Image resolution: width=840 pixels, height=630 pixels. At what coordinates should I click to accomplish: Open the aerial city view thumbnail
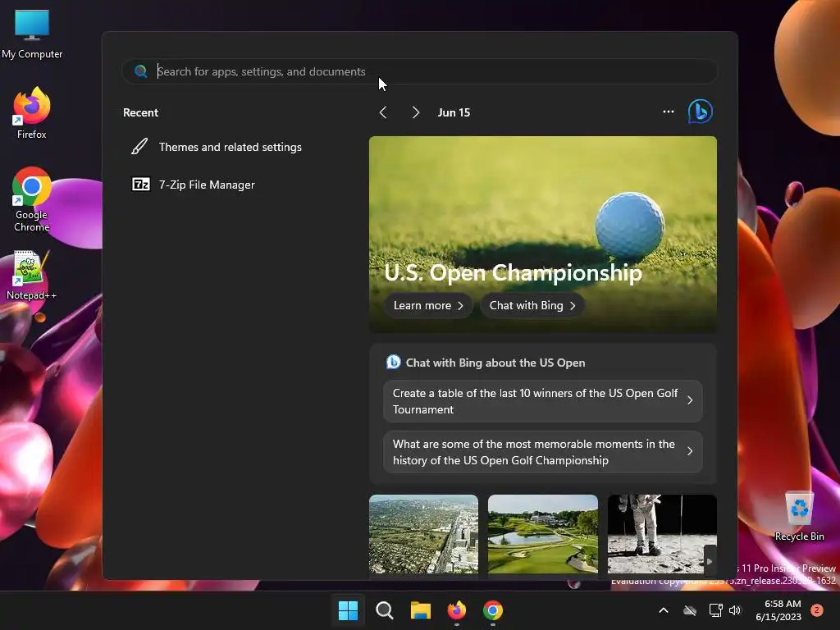click(x=424, y=534)
